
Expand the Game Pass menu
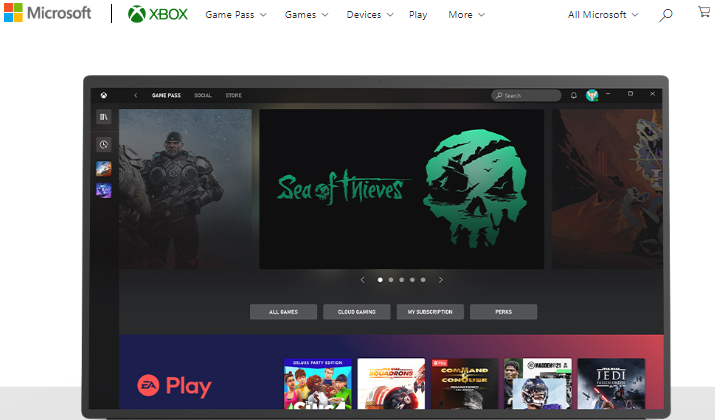[x=236, y=15]
